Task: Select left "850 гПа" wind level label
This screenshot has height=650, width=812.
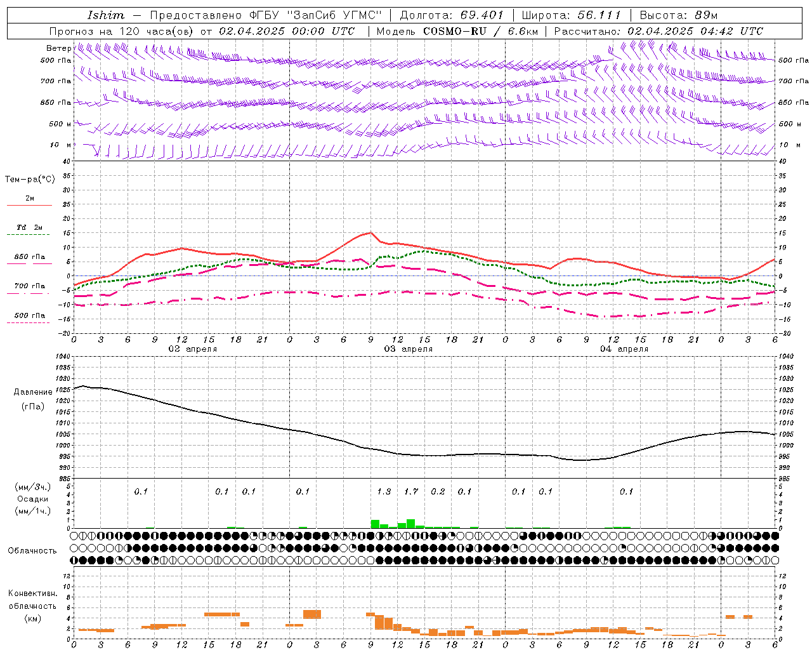Action: click(56, 102)
